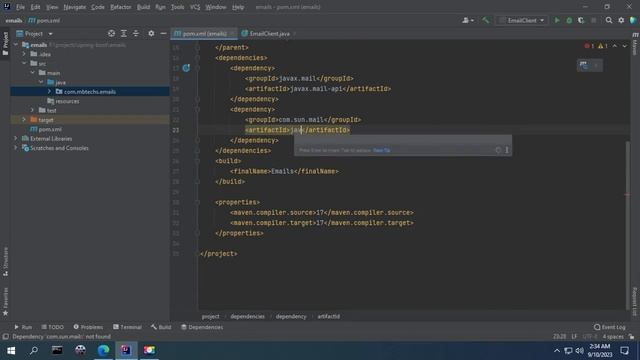This screenshot has width=640, height=360.
Task: Click the user account icon in toolbar
Action: point(467,20)
